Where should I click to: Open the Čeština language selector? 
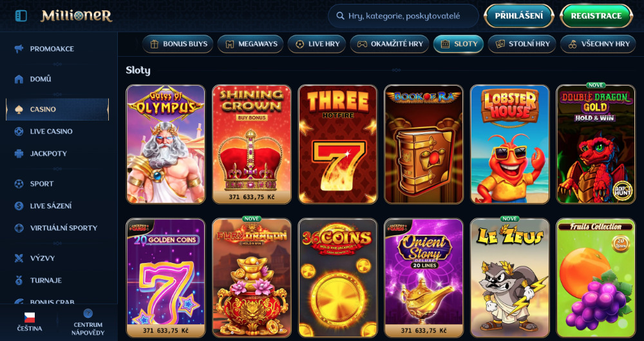point(29,322)
